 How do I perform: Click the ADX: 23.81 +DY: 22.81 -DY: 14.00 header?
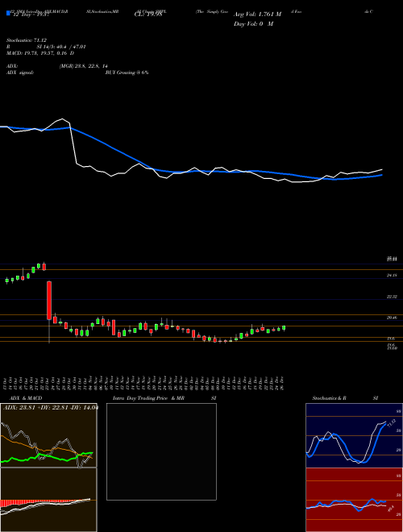click(x=50, y=408)
